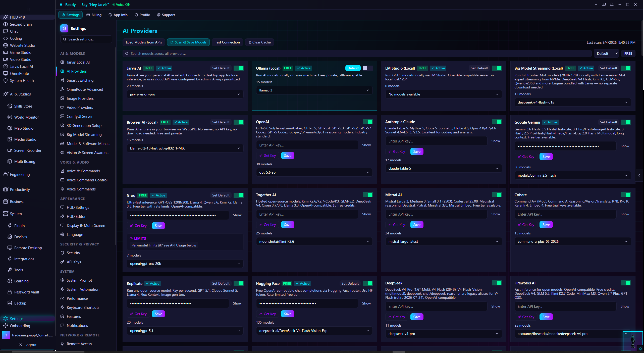The height and width of the screenshot is (353, 644).
Task: Open Multi Boxing layers icon
Action: (10, 161)
